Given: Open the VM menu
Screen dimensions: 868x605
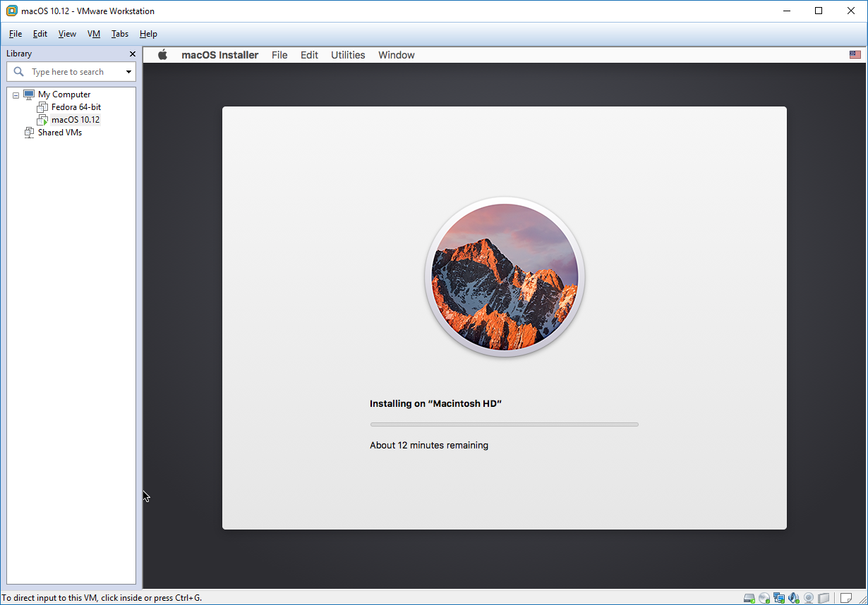Looking at the screenshot, I should click(94, 34).
